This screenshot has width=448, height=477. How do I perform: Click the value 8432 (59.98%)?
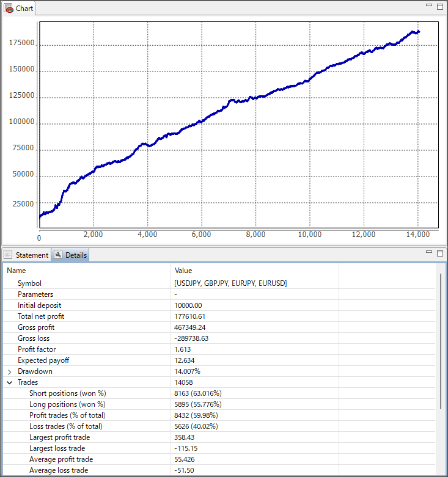196,415
